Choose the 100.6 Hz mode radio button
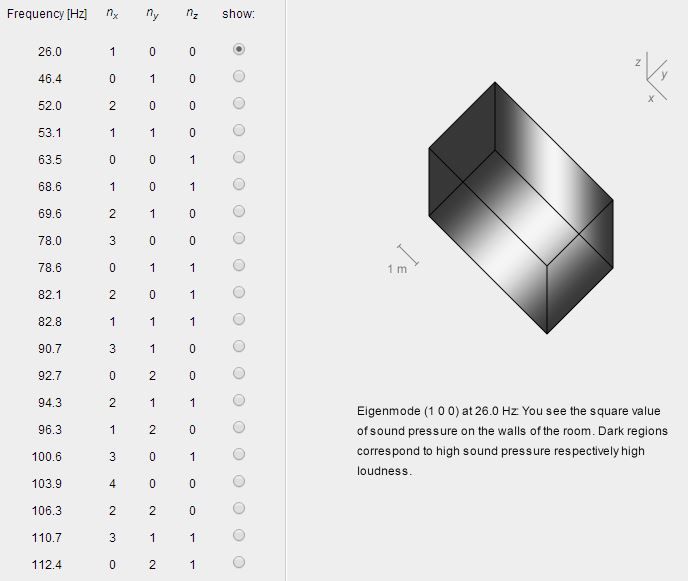688x581 pixels. (239, 454)
